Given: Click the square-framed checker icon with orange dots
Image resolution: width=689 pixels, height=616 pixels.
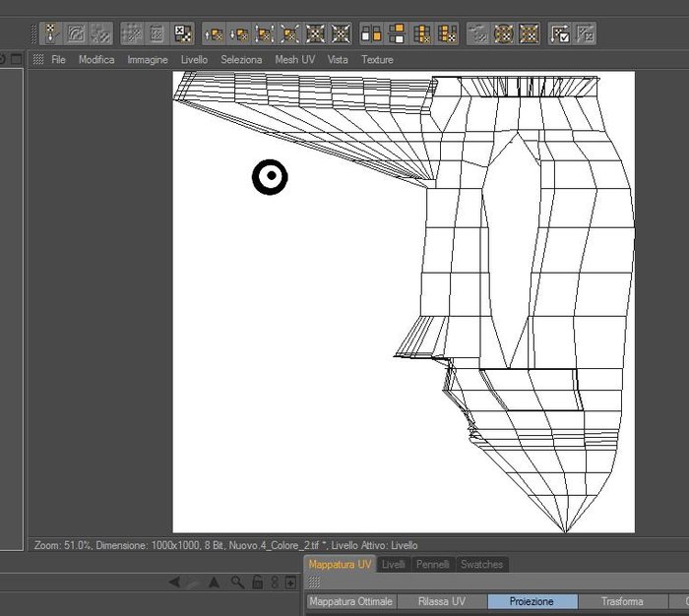Looking at the screenshot, I should (x=530, y=33).
